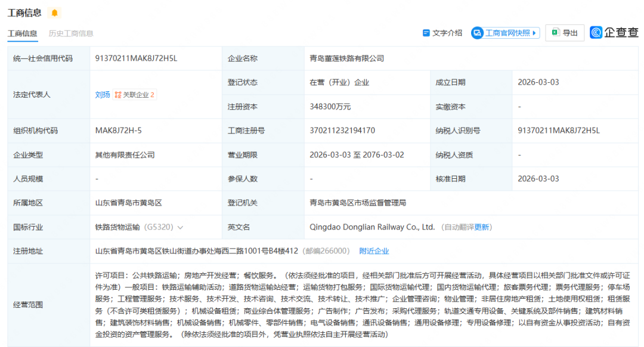Click the orange bell alert icon

pyautogui.click(x=54, y=13)
